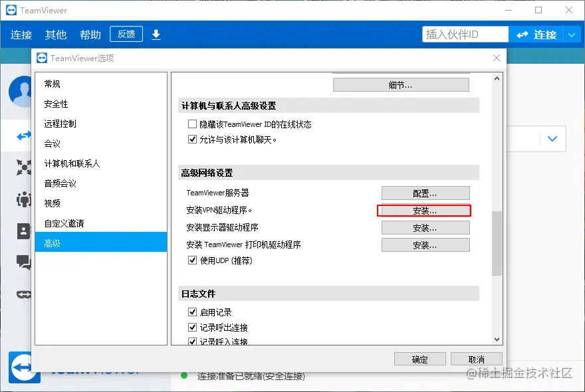The height and width of the screenshot is (392, 585).
Task: Select the 音频会议 options category
Action: (101, 183)
